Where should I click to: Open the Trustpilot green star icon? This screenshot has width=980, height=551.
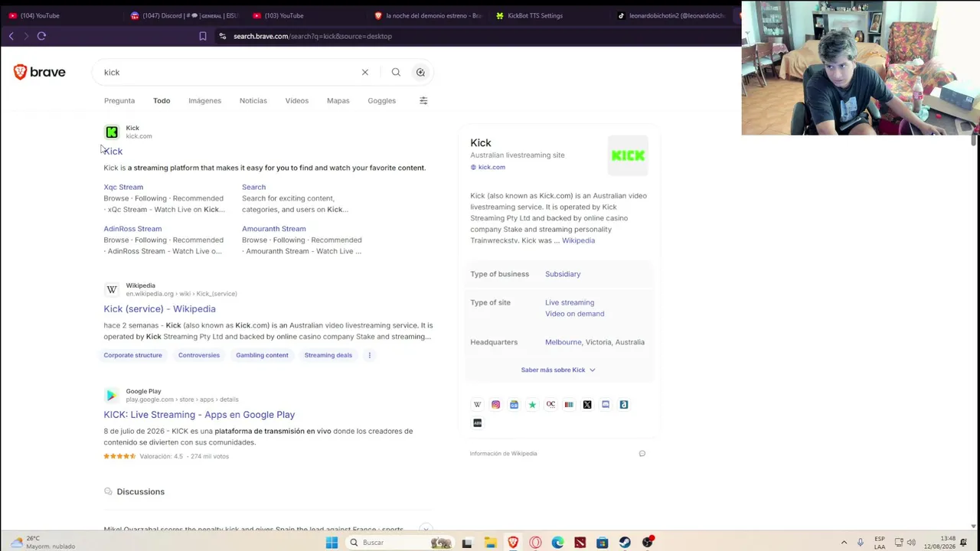point(532,404)
